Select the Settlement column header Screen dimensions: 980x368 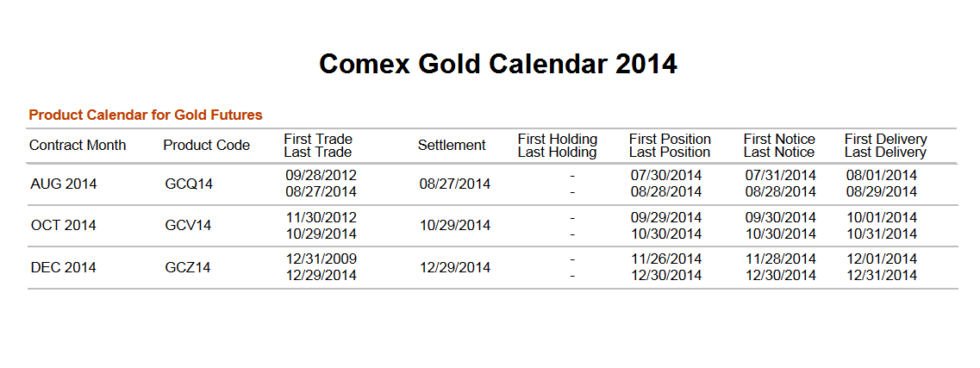tap(452, 145)
